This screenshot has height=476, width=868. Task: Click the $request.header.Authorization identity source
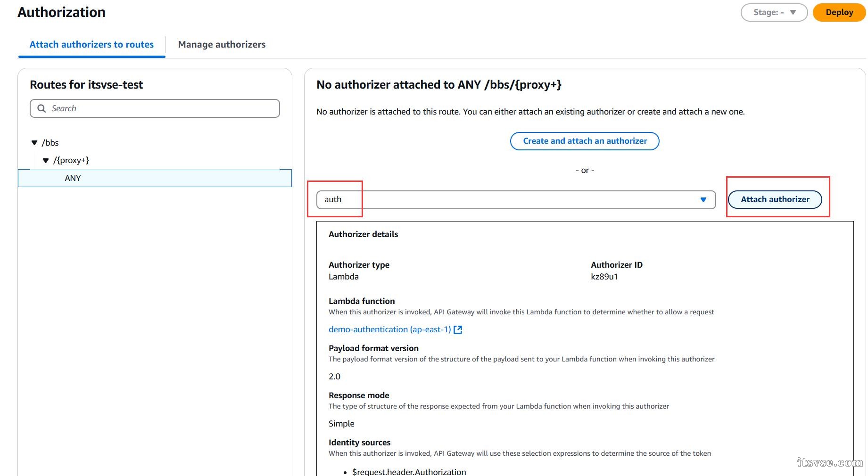409,471
